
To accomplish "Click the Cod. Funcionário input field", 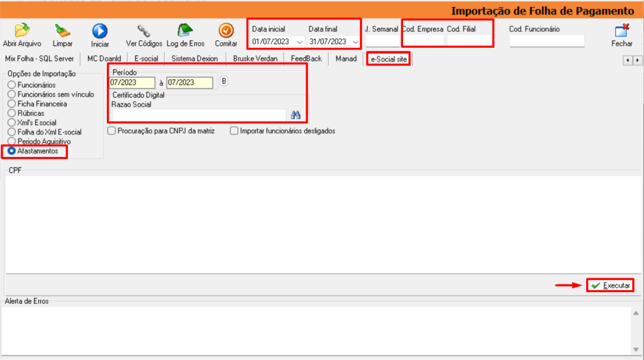I will pyautogui.click(x=547, y=41).
